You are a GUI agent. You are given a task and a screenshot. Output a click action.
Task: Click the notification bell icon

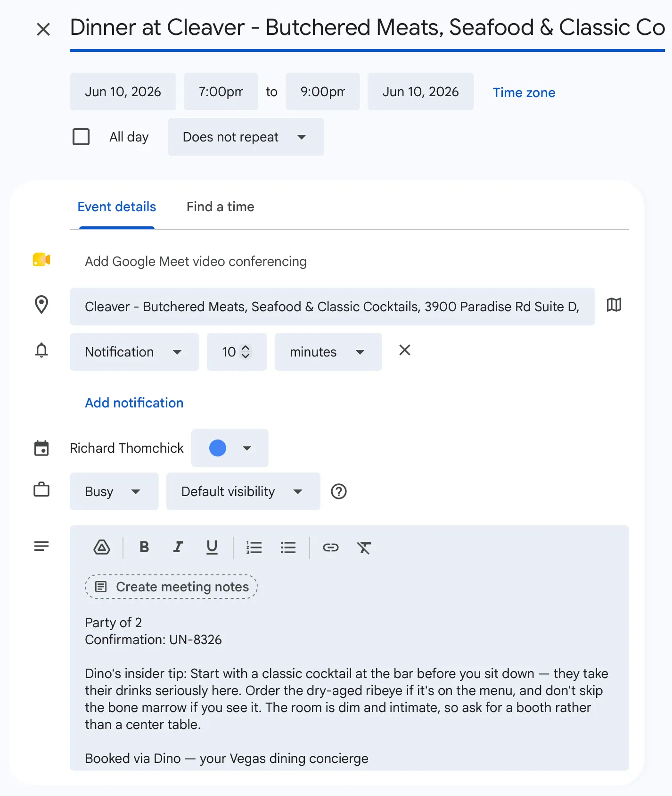coord(41,350)
